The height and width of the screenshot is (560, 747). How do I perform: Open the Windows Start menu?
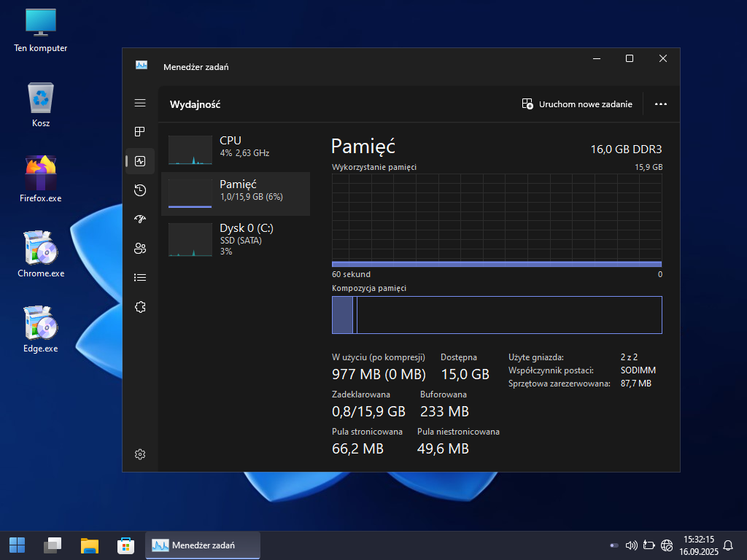coord(17,545)
